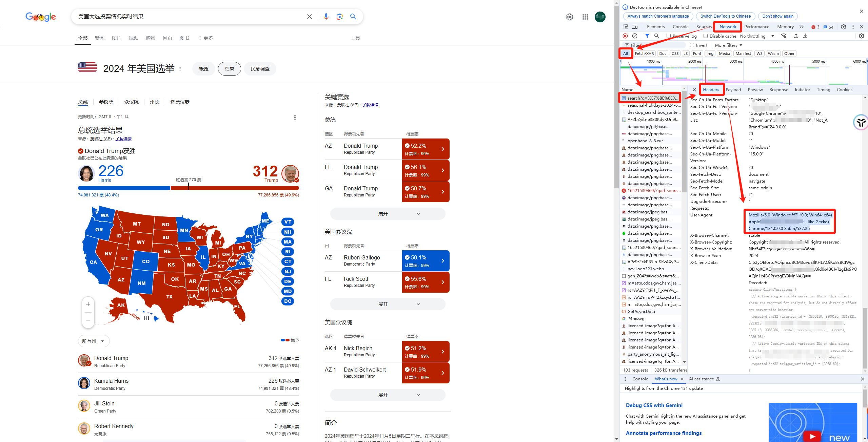The width and height of the screenshot is (868, 442).
Task: Check the Invert filter checkbox
Action: pos(692,45)
